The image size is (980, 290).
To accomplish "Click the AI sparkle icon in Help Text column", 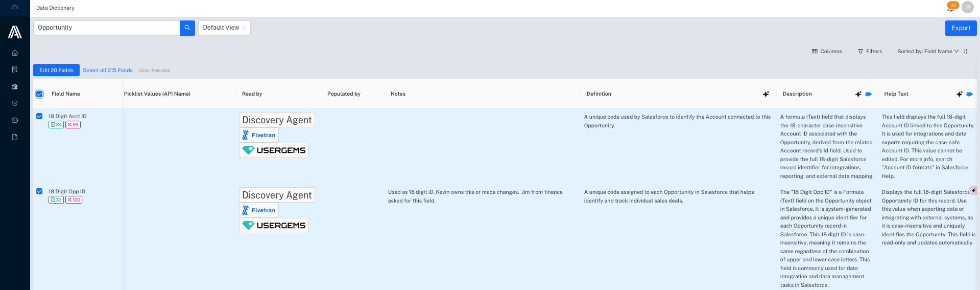I will click(x=960, y=94).
